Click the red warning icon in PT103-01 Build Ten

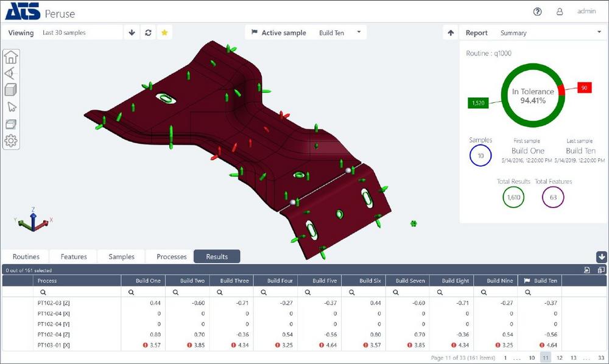pyautogui.click(x=542, y=345)
